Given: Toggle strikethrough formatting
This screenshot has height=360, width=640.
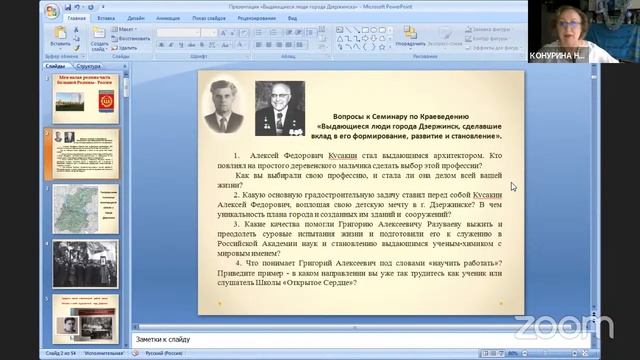Looking at the screenshot, I should (192, 45).
